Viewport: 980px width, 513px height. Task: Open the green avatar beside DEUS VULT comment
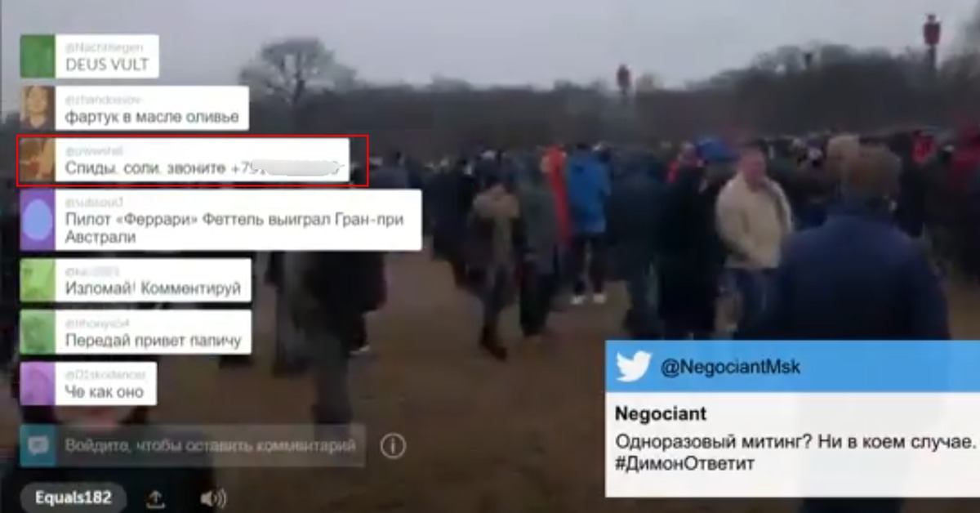[x=38, y=56]
